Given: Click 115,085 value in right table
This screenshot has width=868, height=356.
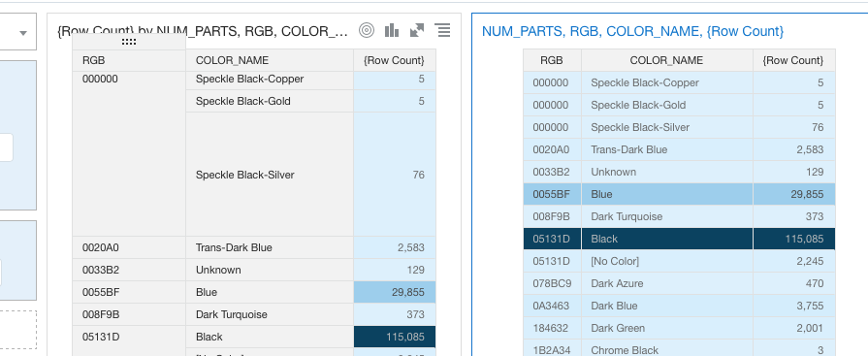Looking at the screenshot, I should (x=804, y=239).
